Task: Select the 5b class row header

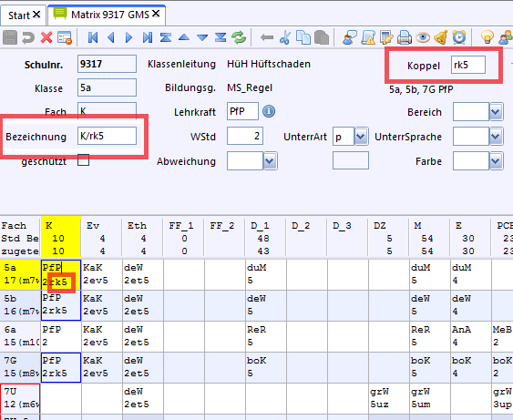Action: pos(20,305)
